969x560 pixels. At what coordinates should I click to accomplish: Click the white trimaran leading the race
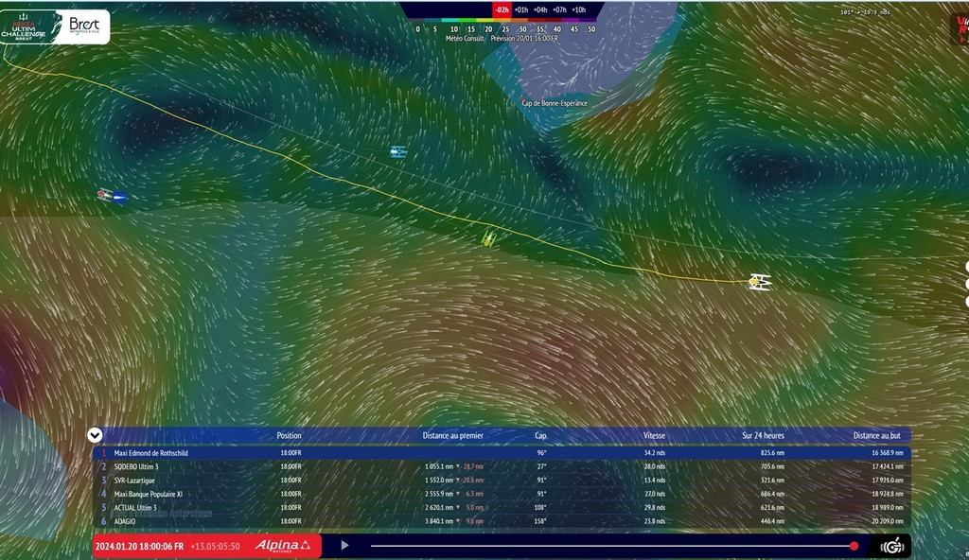pyautogui.click(x=759, y=281)
